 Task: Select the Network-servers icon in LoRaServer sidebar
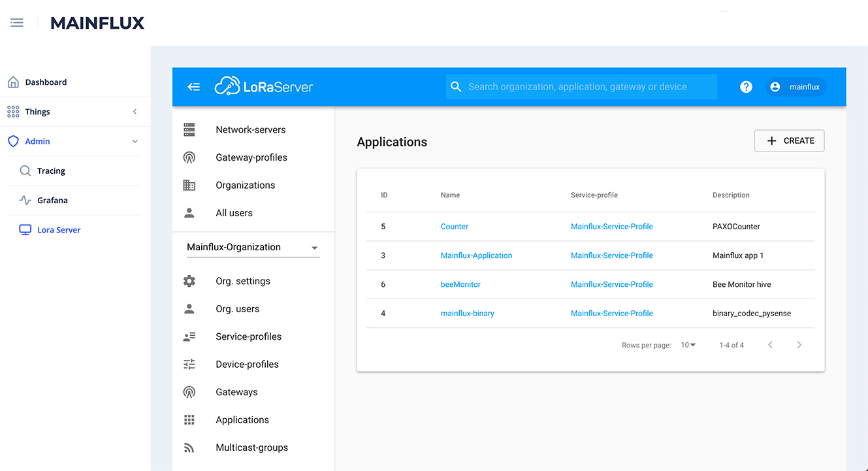[x=189, y=129]
